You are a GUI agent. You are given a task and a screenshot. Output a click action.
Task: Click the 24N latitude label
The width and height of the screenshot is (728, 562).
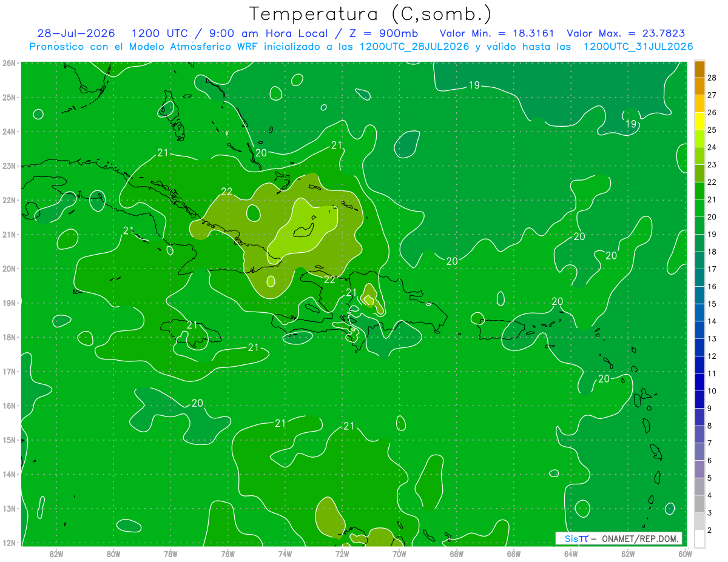pos(8,132)
